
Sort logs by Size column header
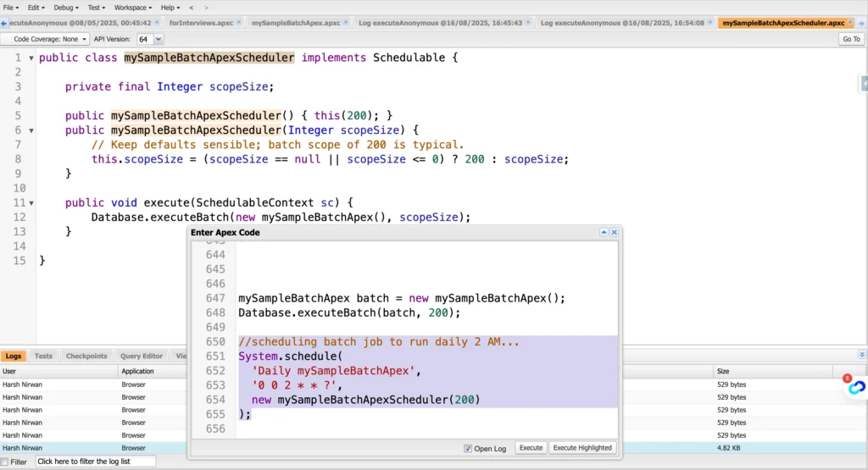click(x=773, y=372)
